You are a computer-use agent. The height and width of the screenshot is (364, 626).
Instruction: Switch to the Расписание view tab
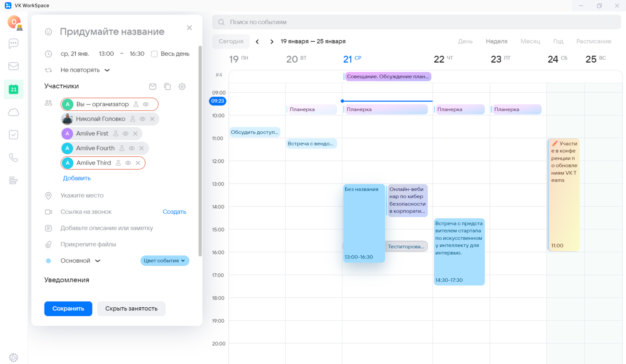593,41
